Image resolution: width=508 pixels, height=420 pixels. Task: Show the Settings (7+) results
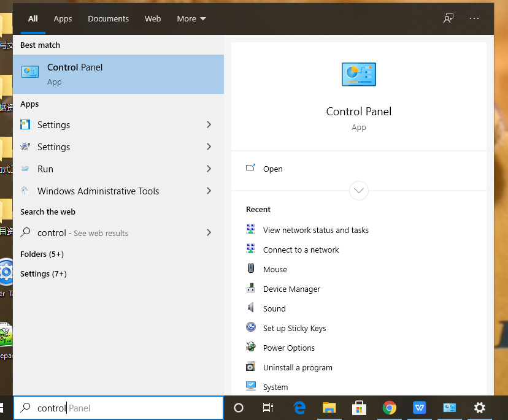44,274
